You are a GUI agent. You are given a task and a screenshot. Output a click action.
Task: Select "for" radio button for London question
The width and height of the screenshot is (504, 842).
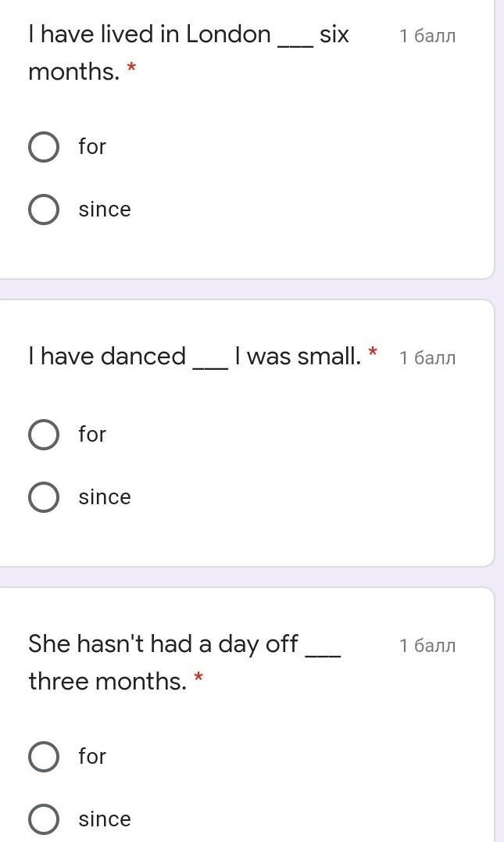click(44, 147)
